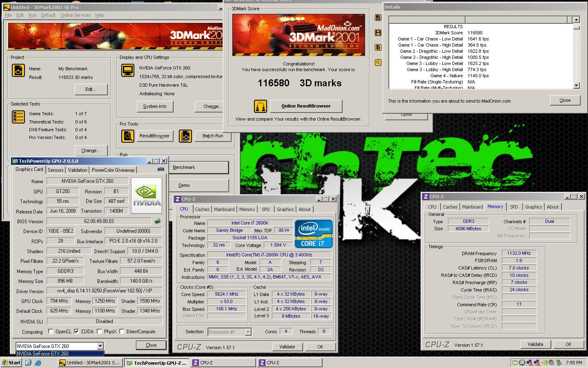
Task: Open the PowerColor Giveaway tab in GPU-Z
Action: click(x=113, y=170)
